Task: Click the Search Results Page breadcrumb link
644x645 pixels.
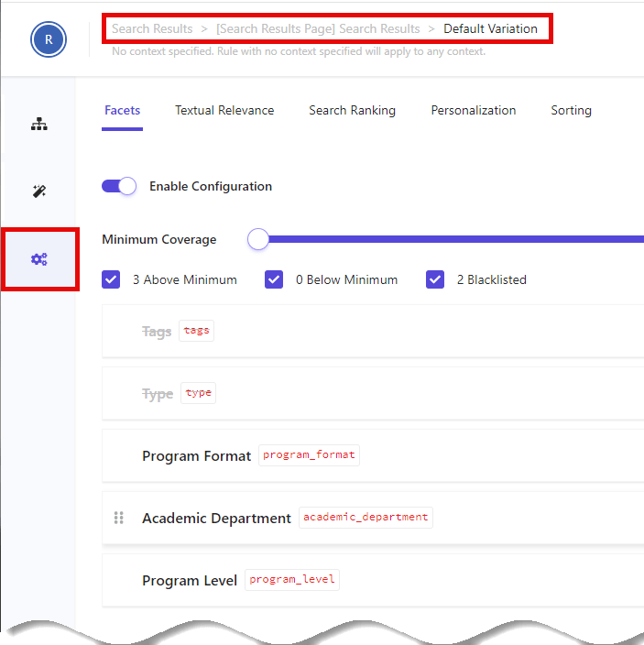Action: 318,28
